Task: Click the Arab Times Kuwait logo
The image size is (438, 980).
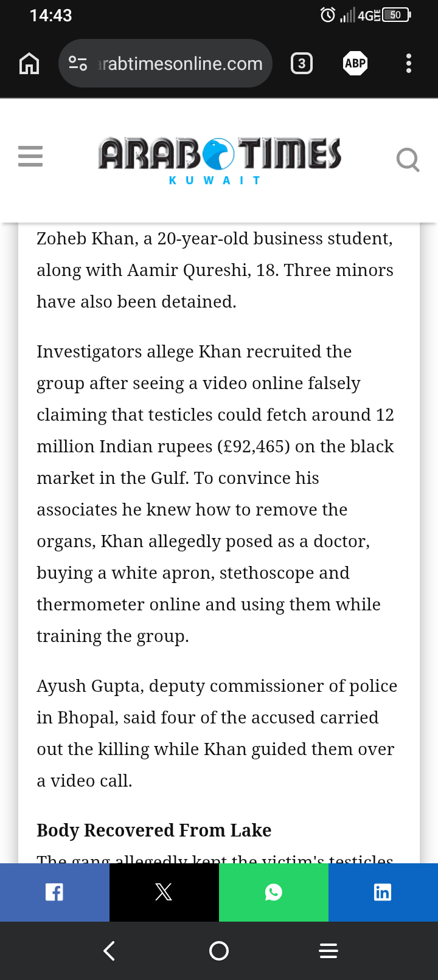Action: (220, 161)
